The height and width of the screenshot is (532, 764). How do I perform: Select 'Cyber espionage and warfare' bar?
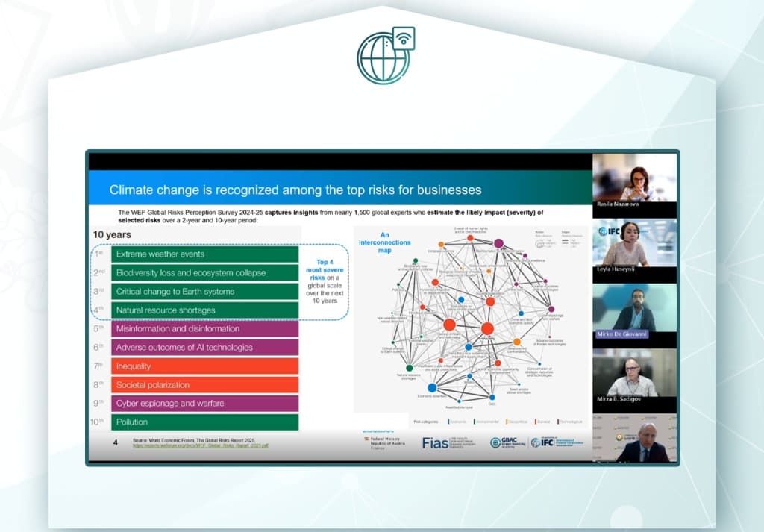204,404
